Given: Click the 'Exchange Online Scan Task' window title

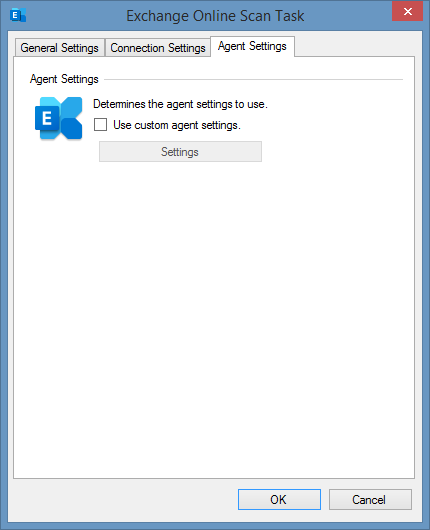Looking at the screenshot, I should tap(215, 16).
